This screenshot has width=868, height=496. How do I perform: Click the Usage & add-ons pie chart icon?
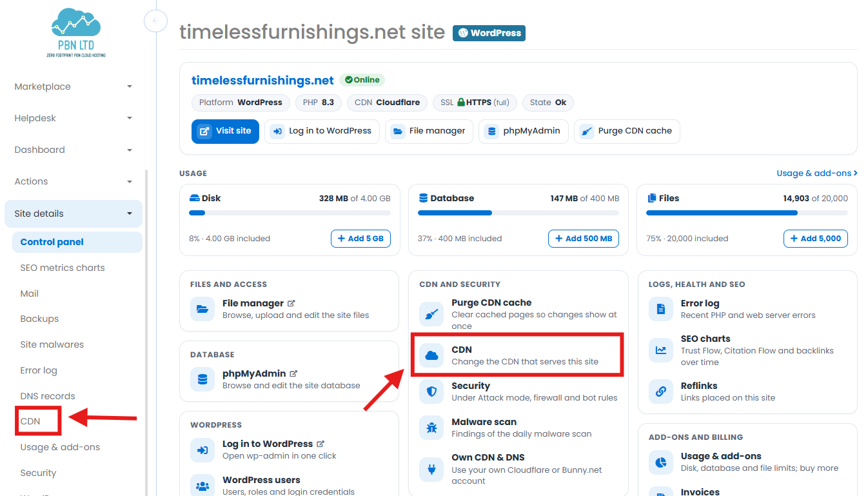tap(661, 462)
